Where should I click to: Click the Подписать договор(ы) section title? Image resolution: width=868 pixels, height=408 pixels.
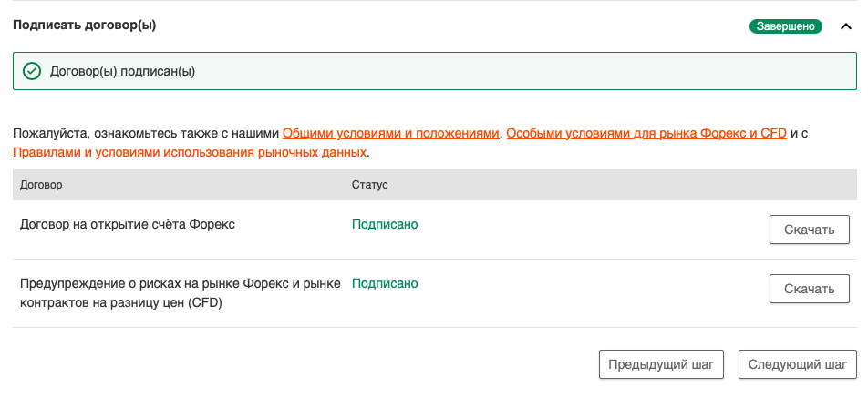84,25
